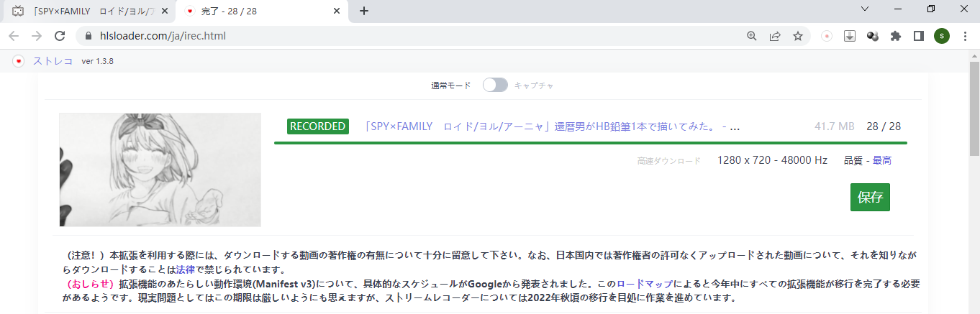Screen dimensions: 980x314
Task: Restore down the Chrome window
Action: pyautogui.click(x=931, y=9)
